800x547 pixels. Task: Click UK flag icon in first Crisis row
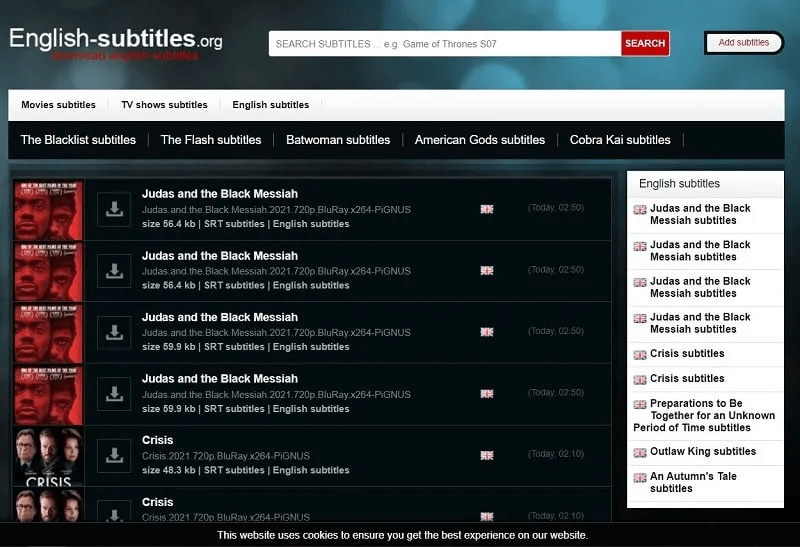(487, 455)
